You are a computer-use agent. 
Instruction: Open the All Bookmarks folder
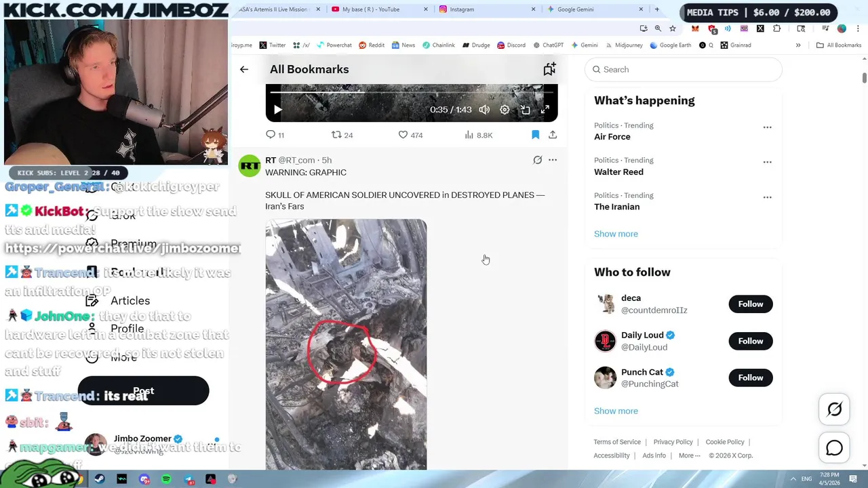[x=839, y=45]
